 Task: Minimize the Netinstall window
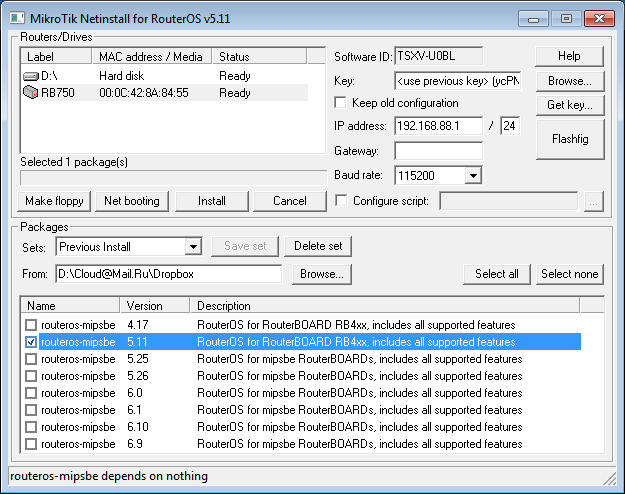tap(533, 19)
